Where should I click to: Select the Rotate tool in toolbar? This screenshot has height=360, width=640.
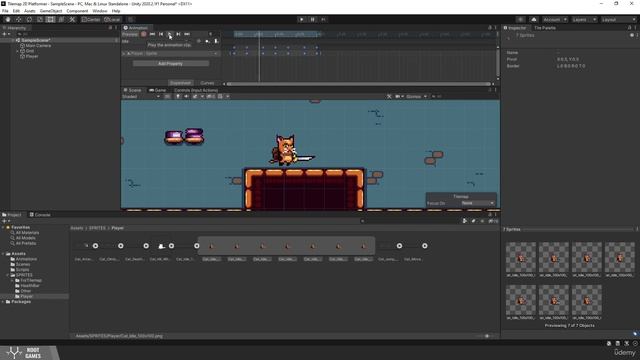(29, 19)
